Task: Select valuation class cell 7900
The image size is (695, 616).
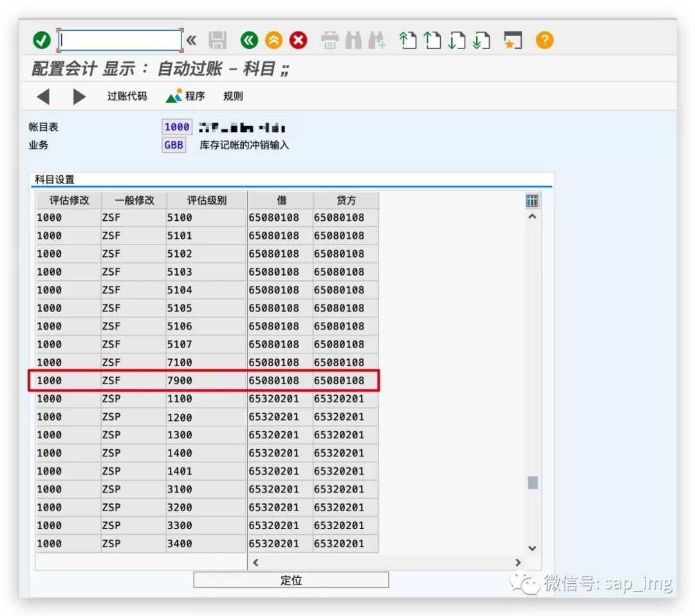Action: [206, 380]
